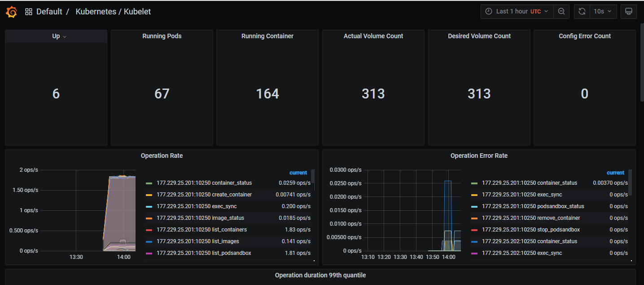Open the Operation duration 99th quantile title menu
This screenshot has width=644, height=285.
(320, 275)
